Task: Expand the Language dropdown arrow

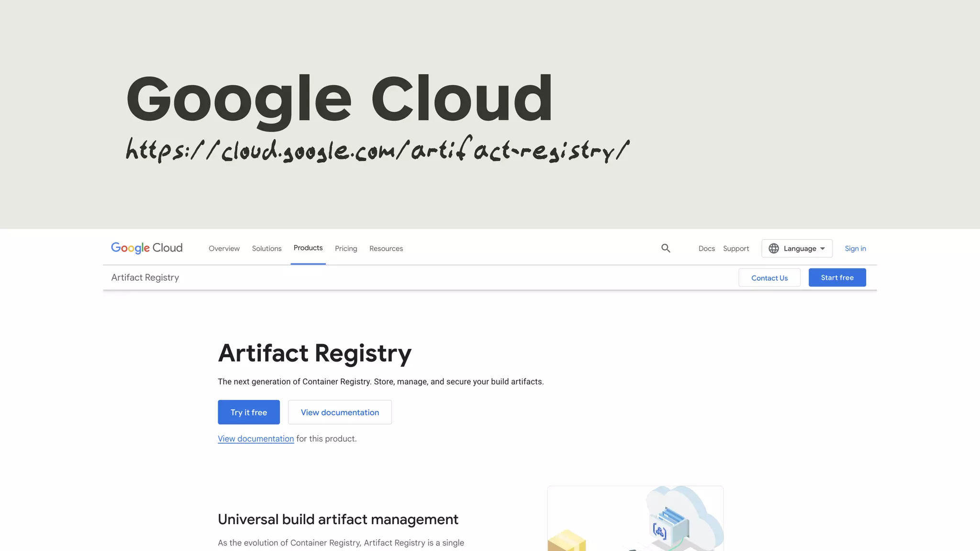Action: 823,249
